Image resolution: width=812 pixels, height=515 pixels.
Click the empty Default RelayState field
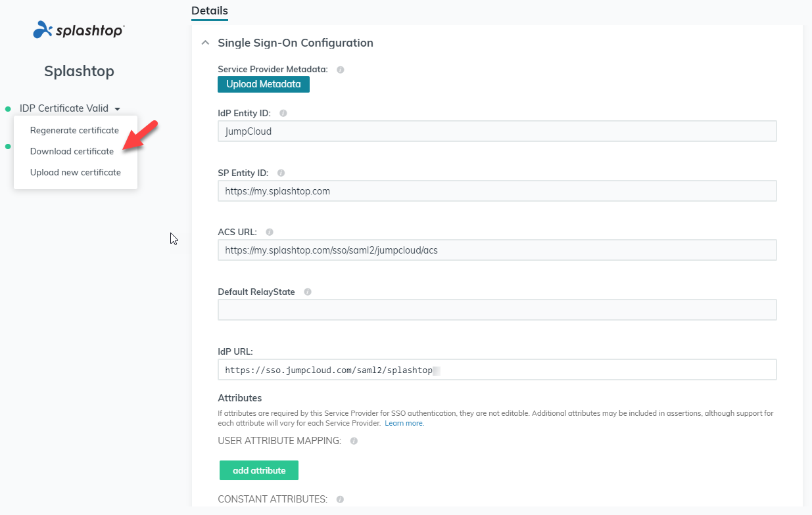click(497, 309)
